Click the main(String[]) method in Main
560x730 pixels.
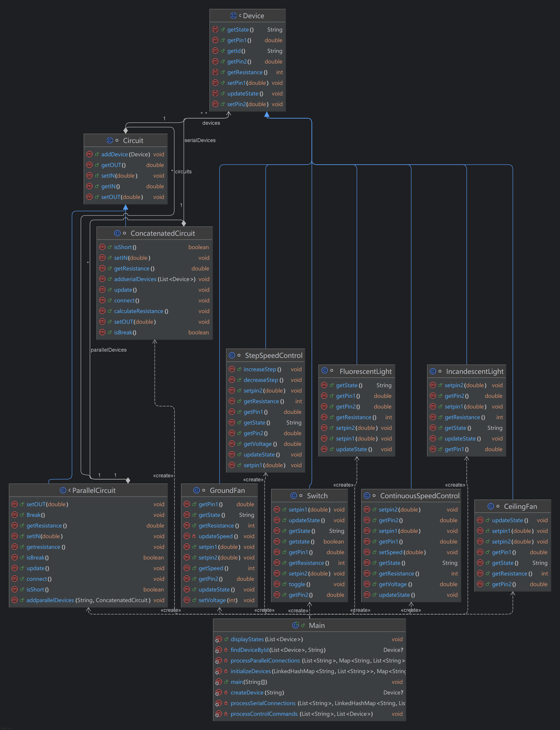(249, 682)
